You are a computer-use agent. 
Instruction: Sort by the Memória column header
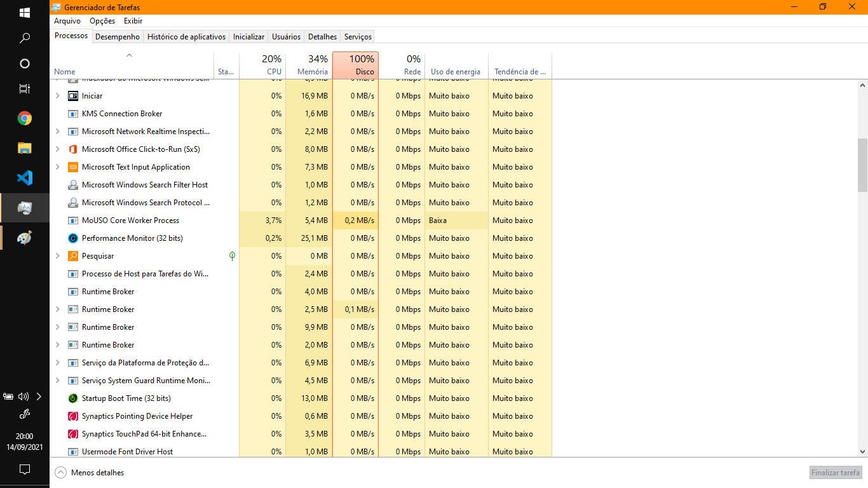(309, 65)
